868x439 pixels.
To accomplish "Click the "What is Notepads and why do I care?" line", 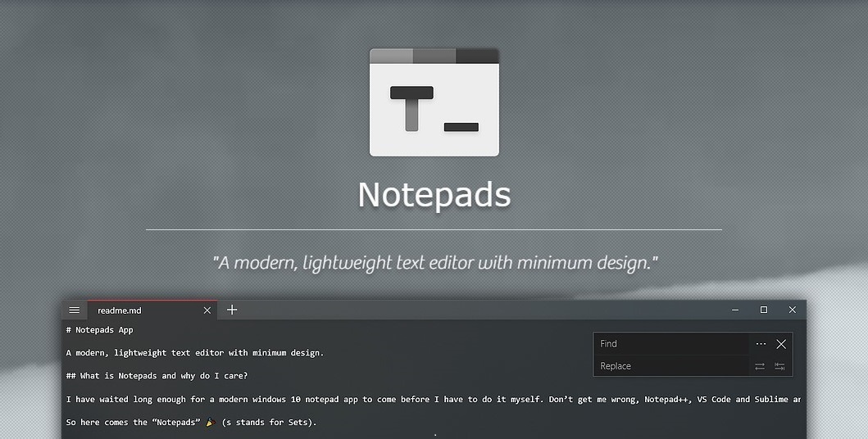I will coord(157,376).
